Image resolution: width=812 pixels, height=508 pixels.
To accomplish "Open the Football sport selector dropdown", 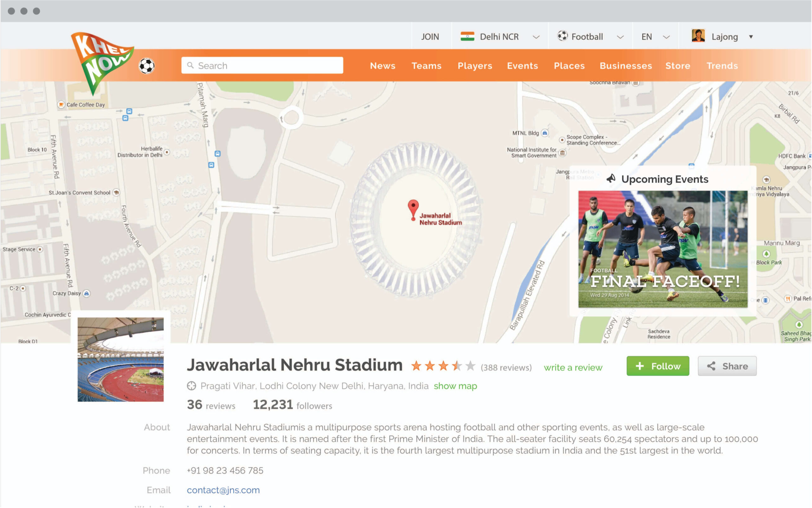I will point(620,37).
